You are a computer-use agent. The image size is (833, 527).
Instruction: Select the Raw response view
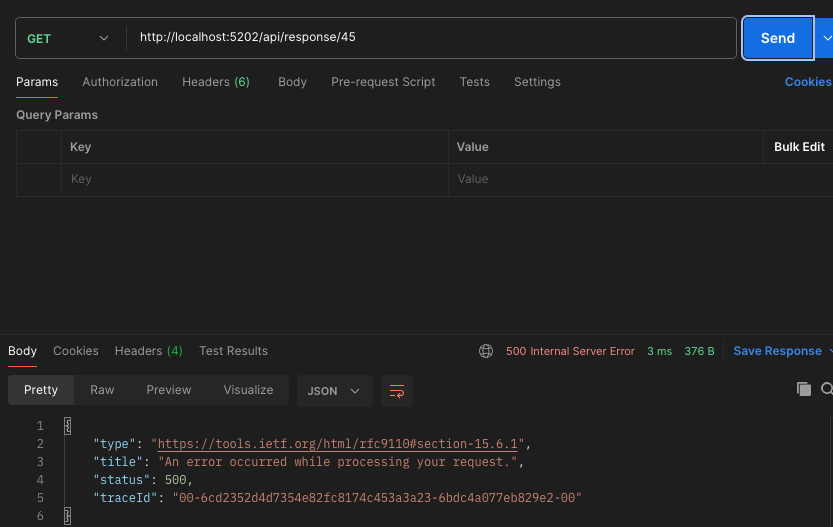coord(102,390)
